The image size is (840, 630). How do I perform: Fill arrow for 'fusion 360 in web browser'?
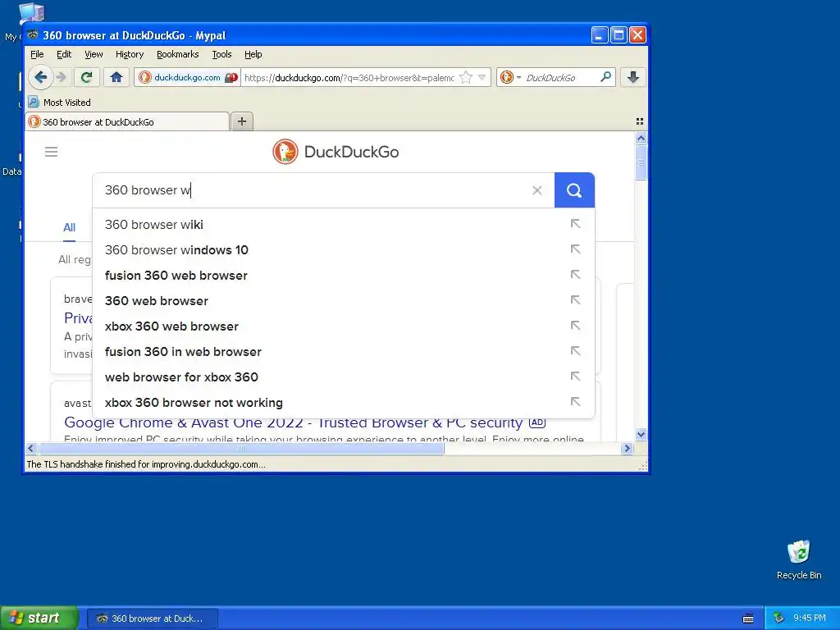tap(575, 351)
